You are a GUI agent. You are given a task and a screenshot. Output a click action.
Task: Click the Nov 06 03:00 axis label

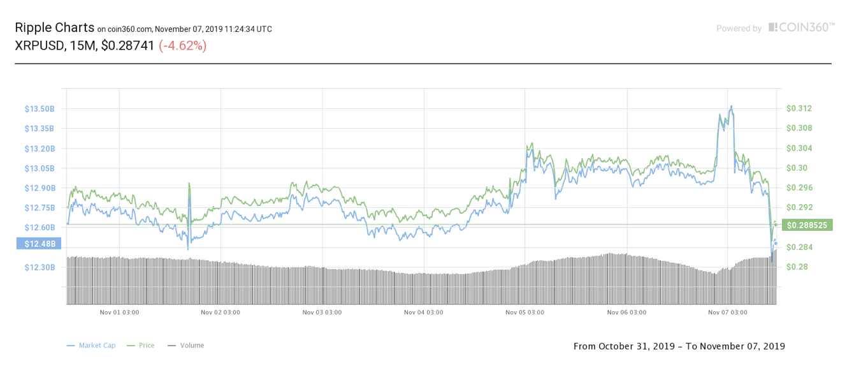[x=626, y=312]
